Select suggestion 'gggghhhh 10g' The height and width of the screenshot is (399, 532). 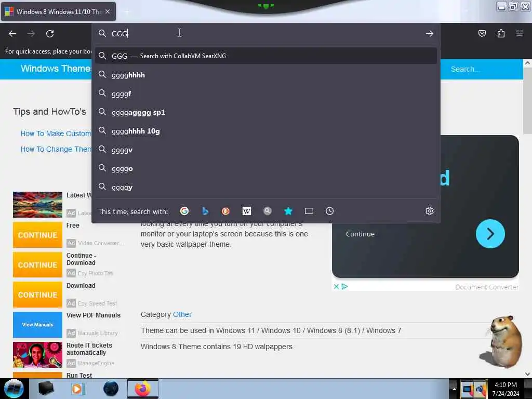[x=266, y=131]
